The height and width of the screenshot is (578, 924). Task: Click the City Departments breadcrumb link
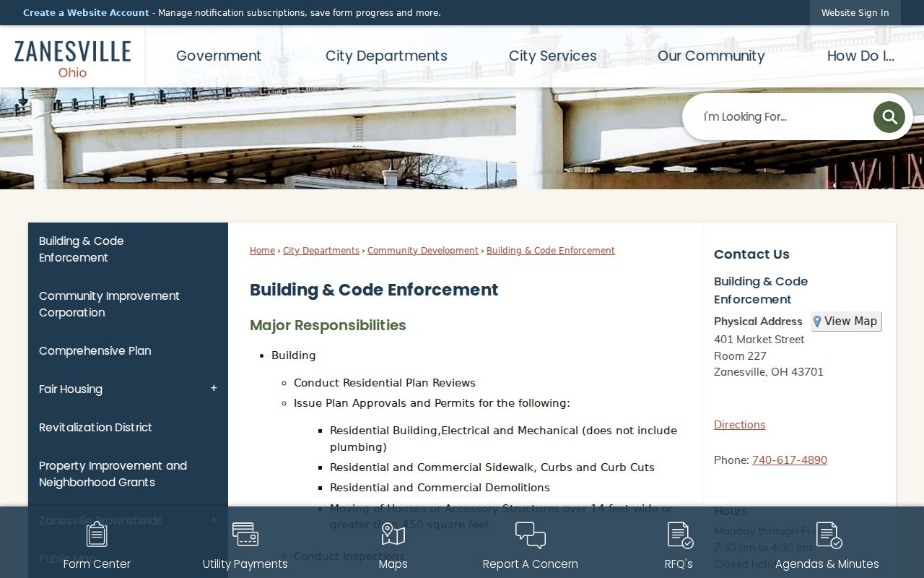[321, 251]
